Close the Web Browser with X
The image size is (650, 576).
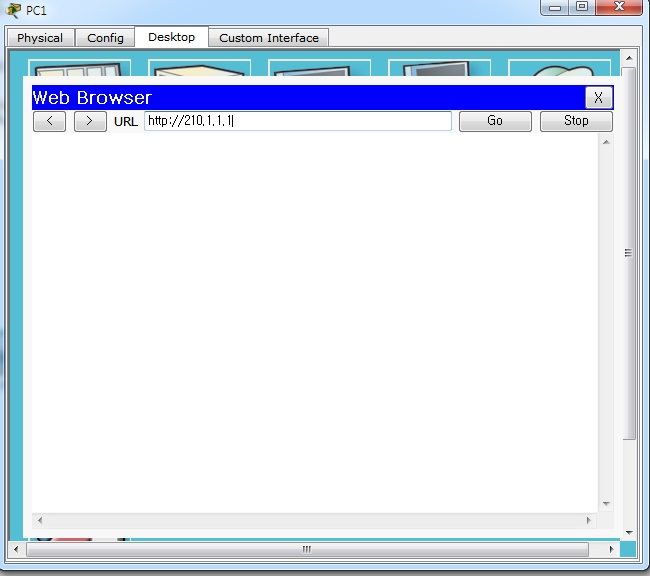pos(598,98)
